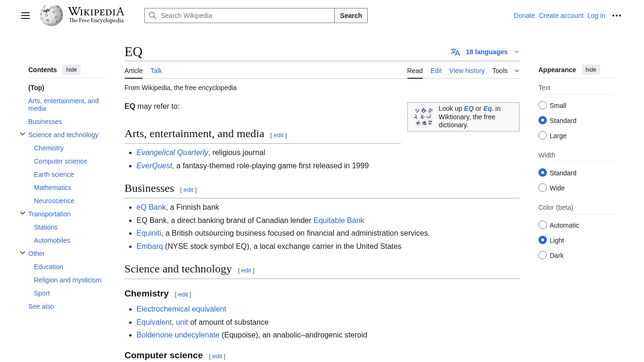Jump to See also in contents
The height and width of the screenshot is (362, 644).
point(41,306)
